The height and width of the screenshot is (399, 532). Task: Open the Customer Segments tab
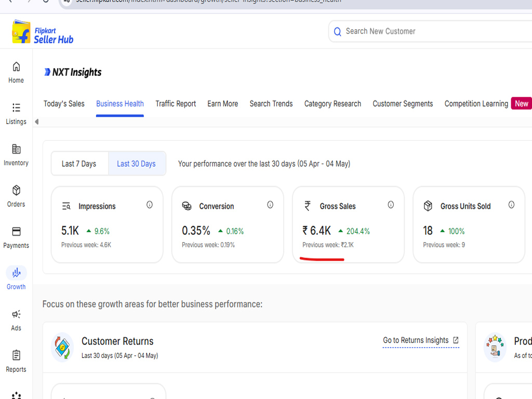[403, 104]
